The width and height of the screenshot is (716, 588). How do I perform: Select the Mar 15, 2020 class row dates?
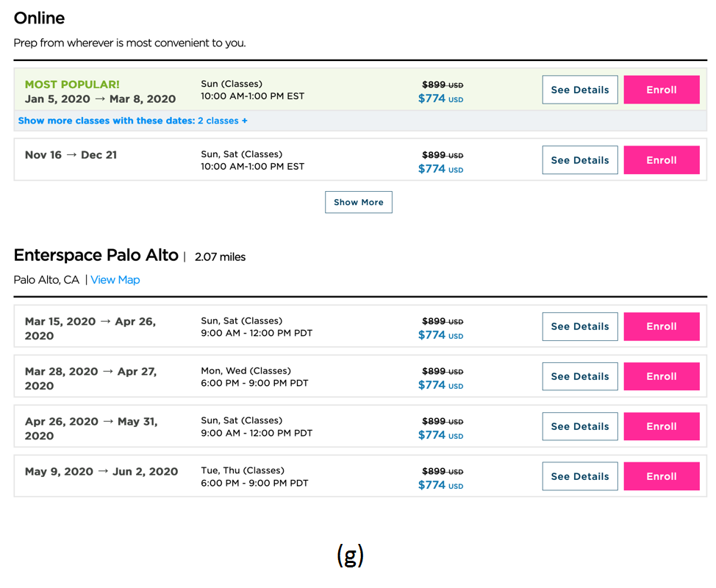[90, 328]
